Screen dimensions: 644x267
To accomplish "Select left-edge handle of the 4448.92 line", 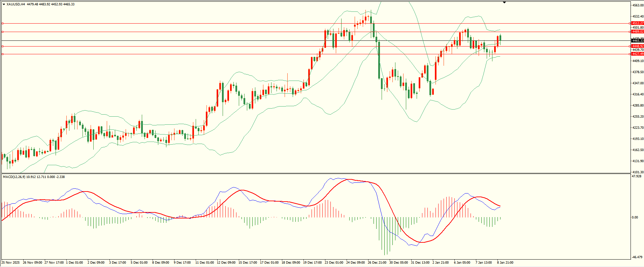I will coord(3,46).
